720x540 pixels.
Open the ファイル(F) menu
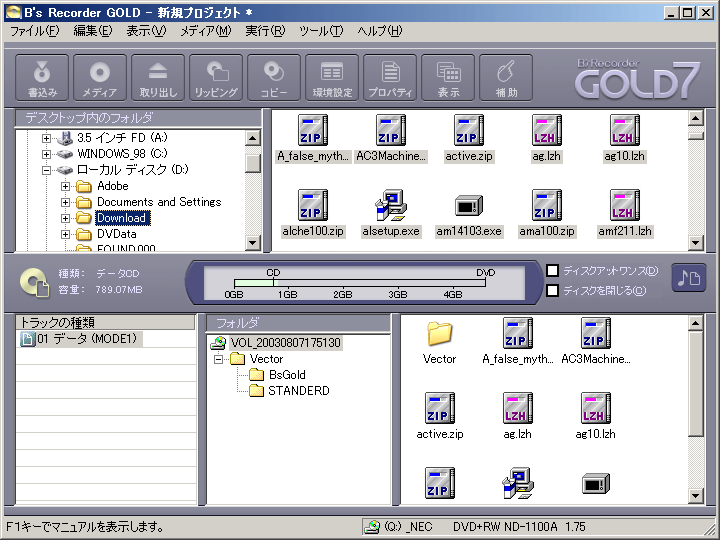coord(34,31)
